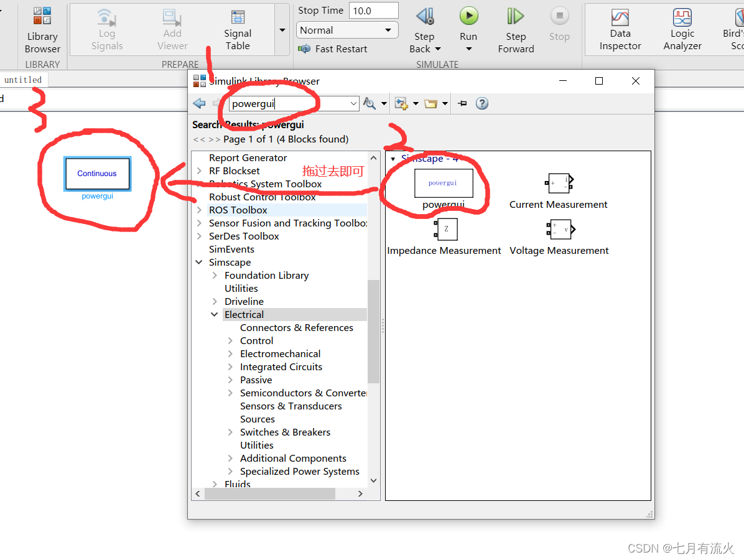Run the simulation with the green play button
This screenshot has width=744, height=560.
coord(469,16)
